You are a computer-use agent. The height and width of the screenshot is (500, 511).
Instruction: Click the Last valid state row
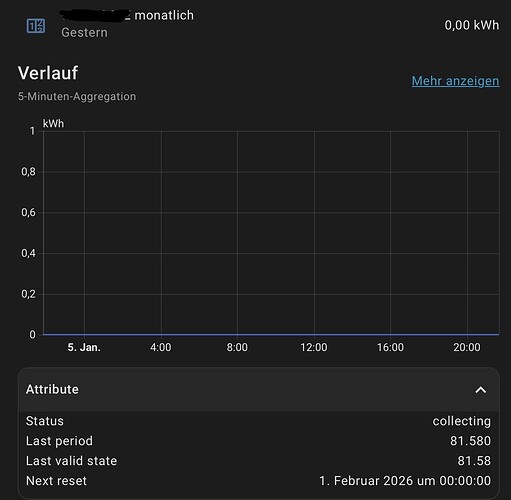point(258,461)
